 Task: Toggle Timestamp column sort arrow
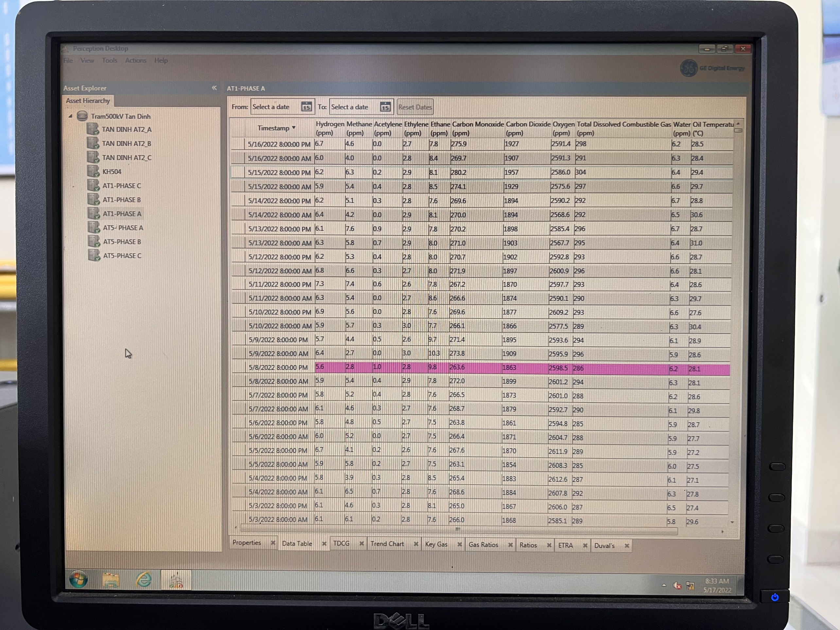click(x=293, y=128)
